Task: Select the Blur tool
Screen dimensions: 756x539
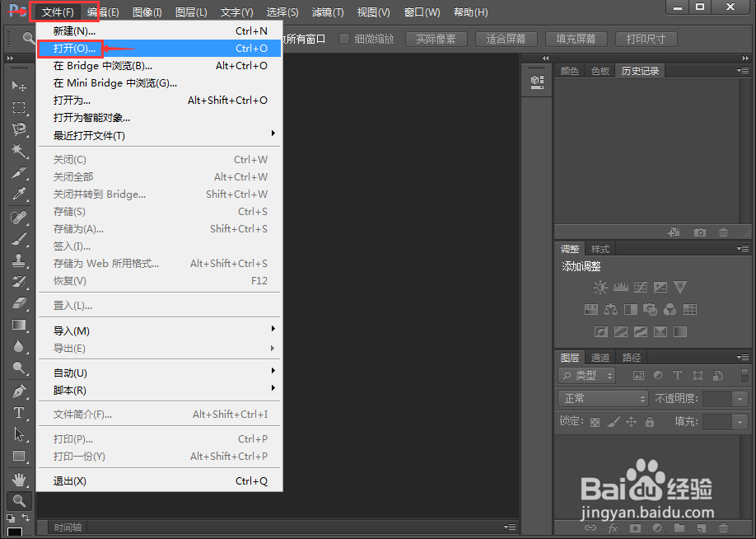Action: (19, 346)
